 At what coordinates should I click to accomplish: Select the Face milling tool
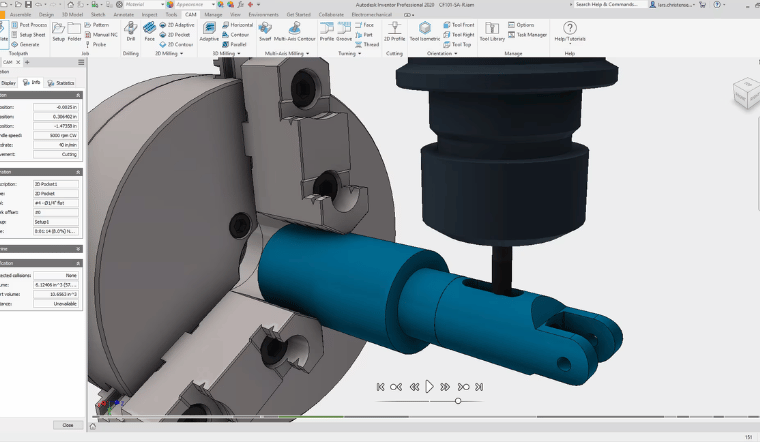point(150,32)
